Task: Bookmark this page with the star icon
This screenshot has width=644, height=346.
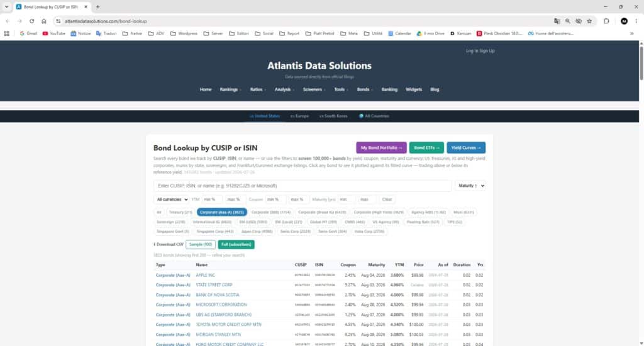Action: point(589,21)
